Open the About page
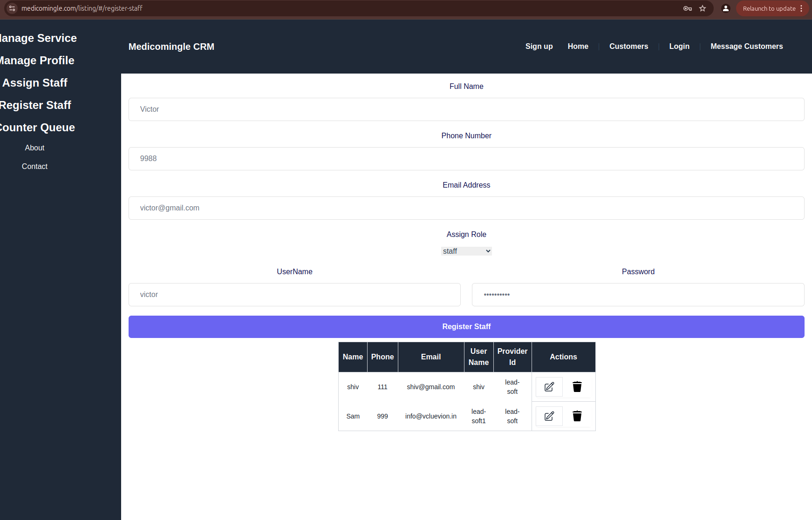812x520 pixels. (34, 148)
